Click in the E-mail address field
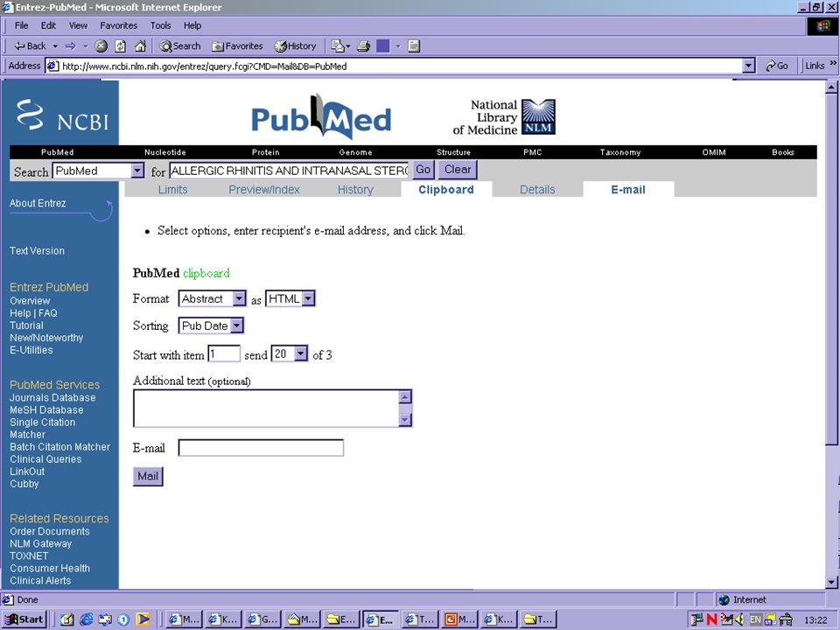 (261, 448)
